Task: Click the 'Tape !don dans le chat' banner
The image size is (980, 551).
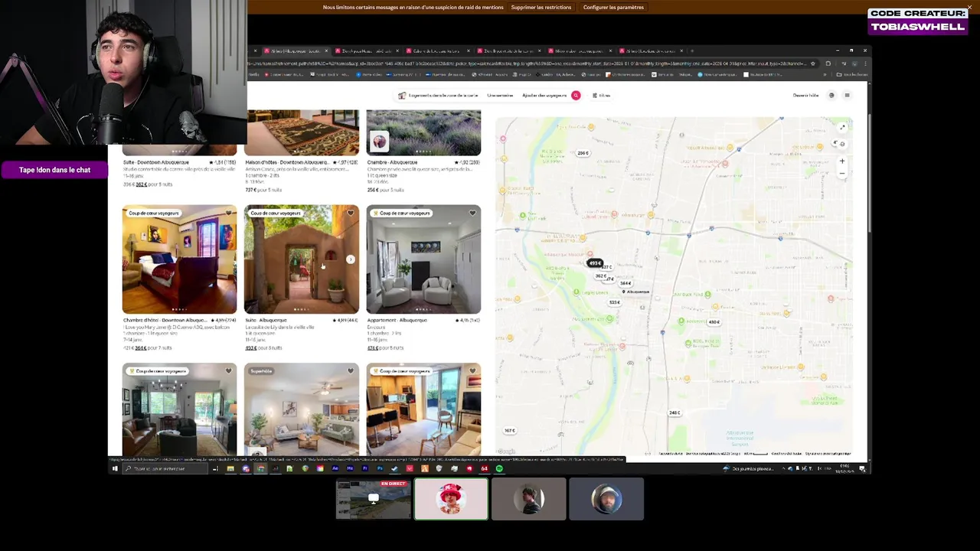Action: tap(54, 170)
